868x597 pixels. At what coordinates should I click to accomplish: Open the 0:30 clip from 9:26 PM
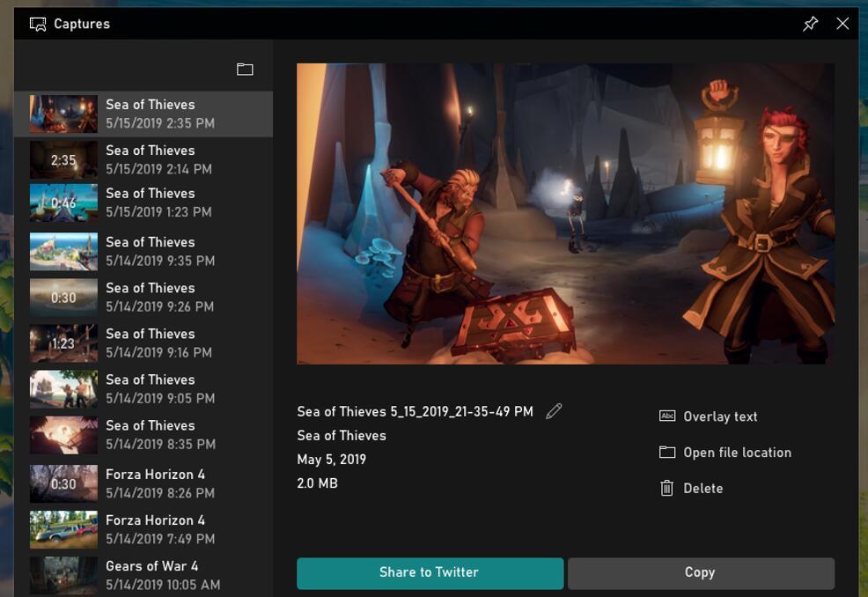click(63, 298)
